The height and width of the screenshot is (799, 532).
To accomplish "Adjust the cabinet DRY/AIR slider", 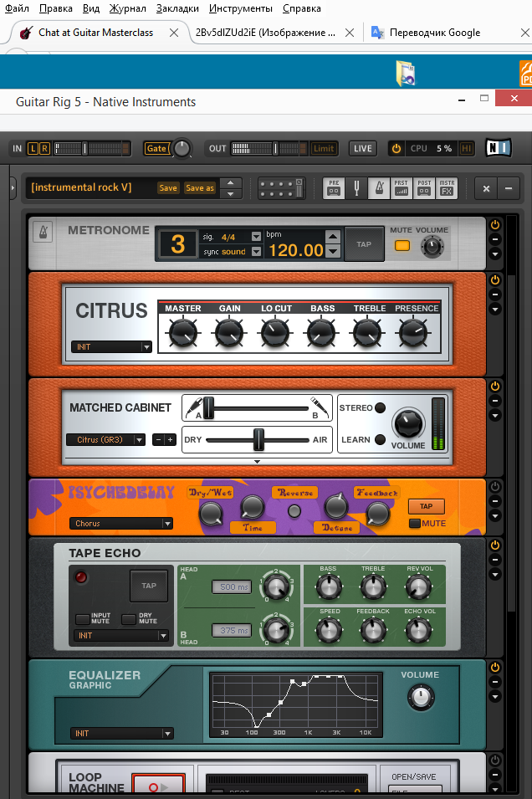I will [258, 440].
